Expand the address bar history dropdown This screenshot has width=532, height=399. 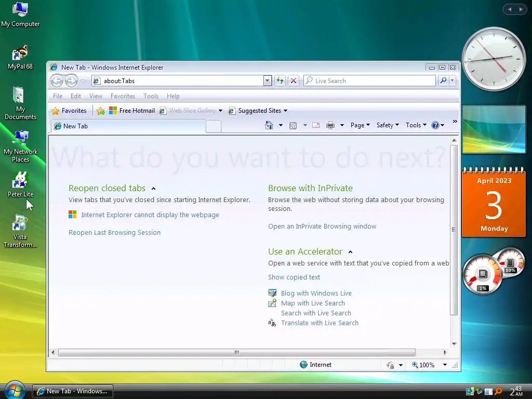click(x=268, y=81)
